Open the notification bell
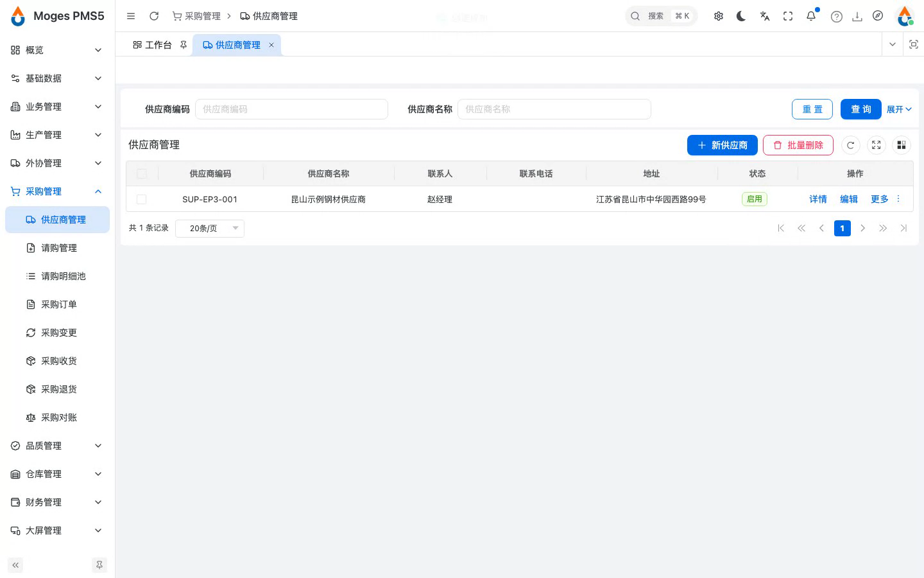This screenshot has width=924, height=578. (x=811, y=16)
